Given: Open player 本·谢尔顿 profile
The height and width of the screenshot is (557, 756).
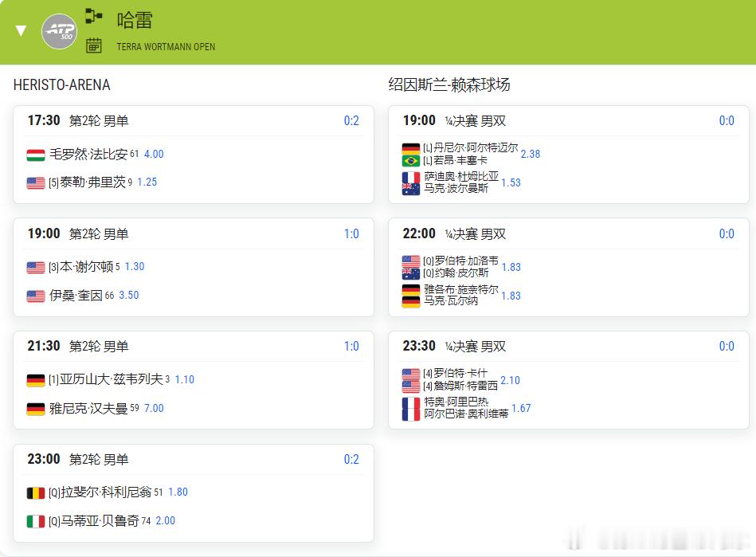Looking at the screenshot, I should point(86,267).
